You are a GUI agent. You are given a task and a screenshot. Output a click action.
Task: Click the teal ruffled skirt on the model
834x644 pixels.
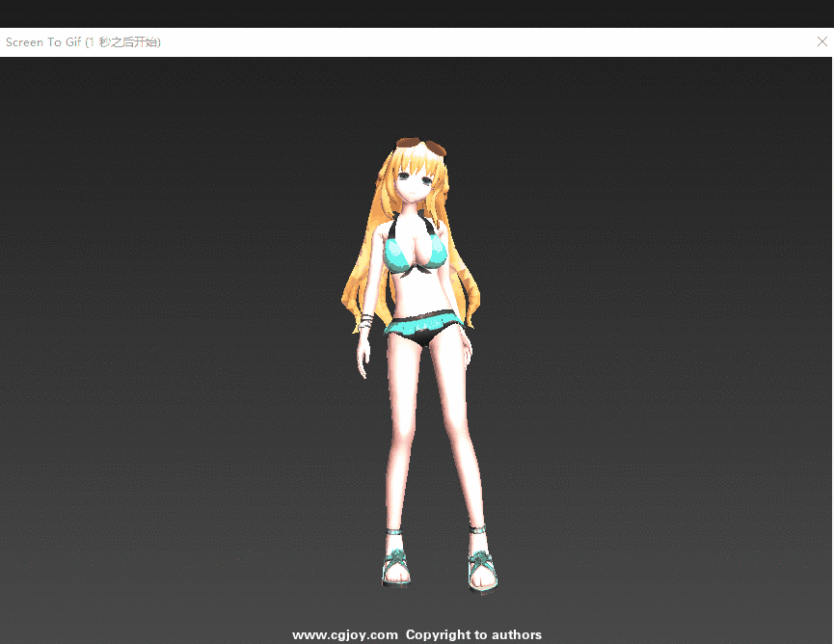coord(422,325)
